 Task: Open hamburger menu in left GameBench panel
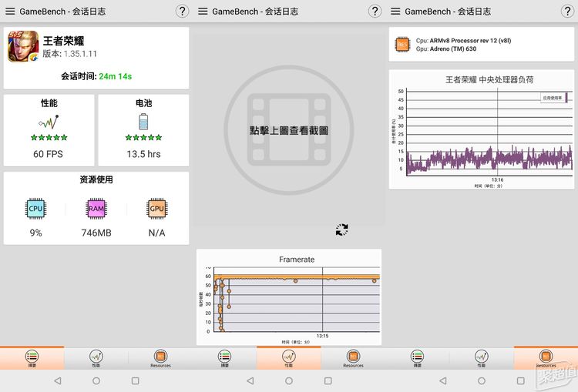pos(10,12)
